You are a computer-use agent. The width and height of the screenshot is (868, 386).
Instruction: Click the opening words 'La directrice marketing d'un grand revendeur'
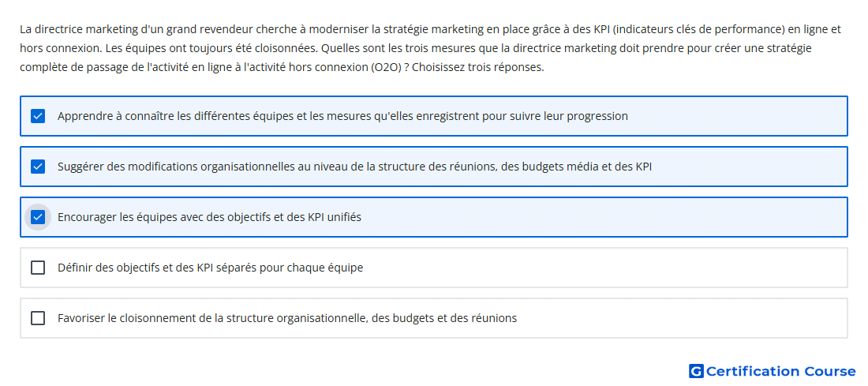[x=130, y=28]
